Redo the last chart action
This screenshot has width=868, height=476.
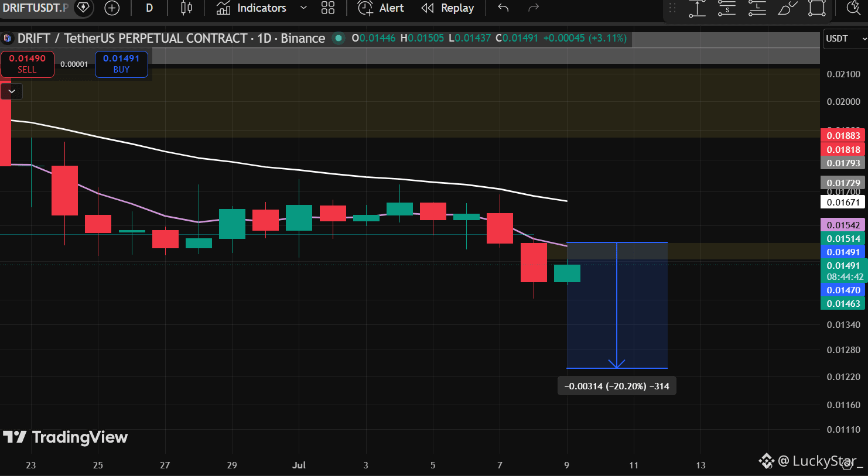pos(533,8)
